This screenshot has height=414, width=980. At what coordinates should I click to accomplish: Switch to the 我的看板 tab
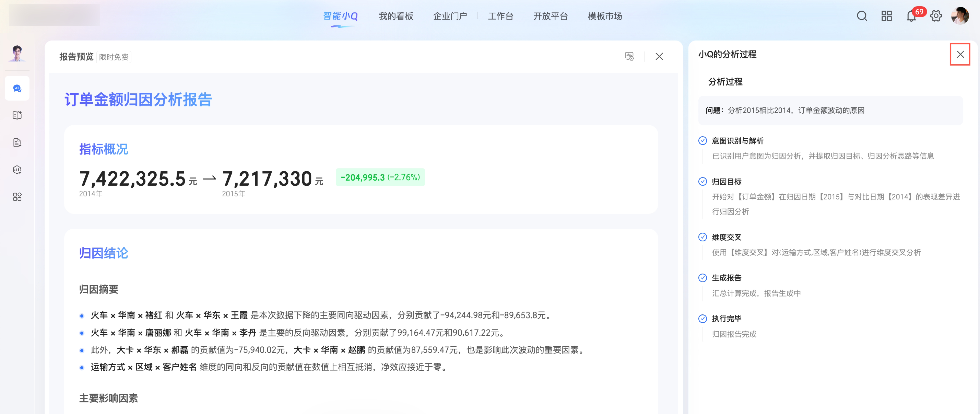(396, 16)
